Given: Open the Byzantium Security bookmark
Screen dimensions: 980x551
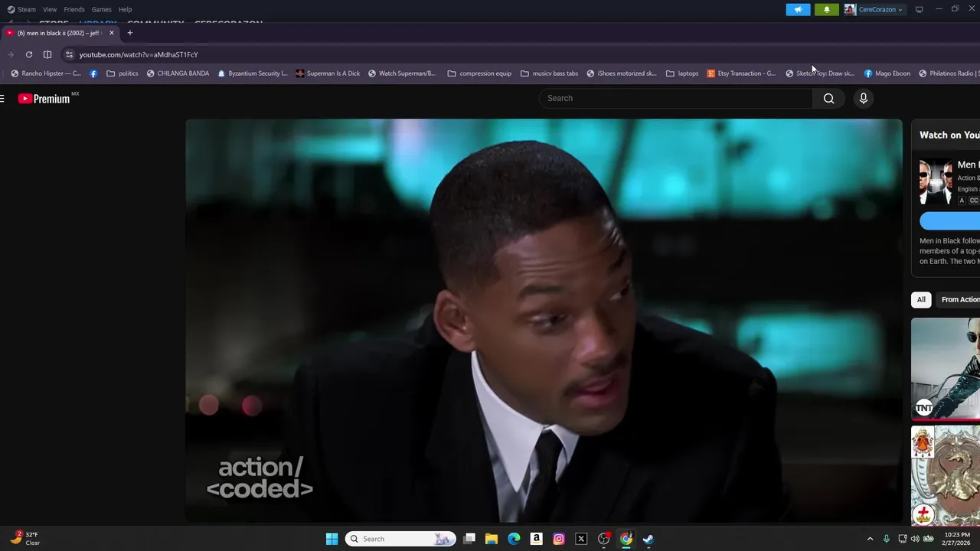Looking at the screenshot, I should (x=253, y=73).
